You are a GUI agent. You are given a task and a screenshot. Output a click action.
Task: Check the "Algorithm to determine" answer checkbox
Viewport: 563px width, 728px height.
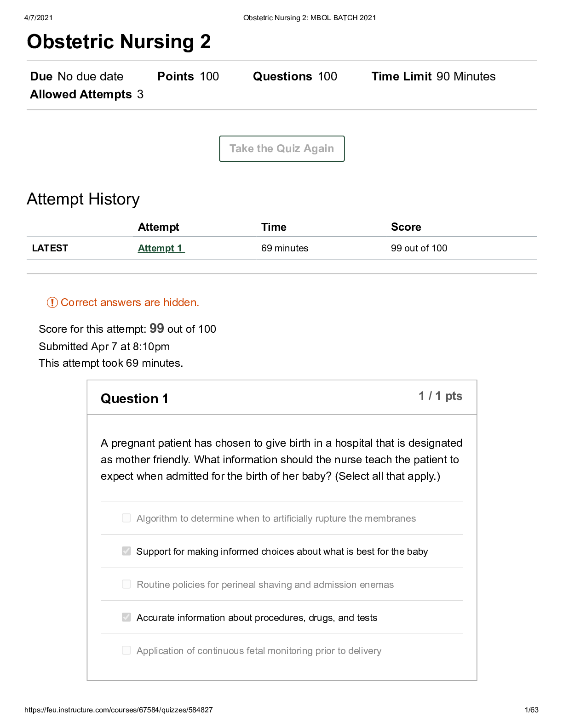pyautogui.click(x=126, y=518)
